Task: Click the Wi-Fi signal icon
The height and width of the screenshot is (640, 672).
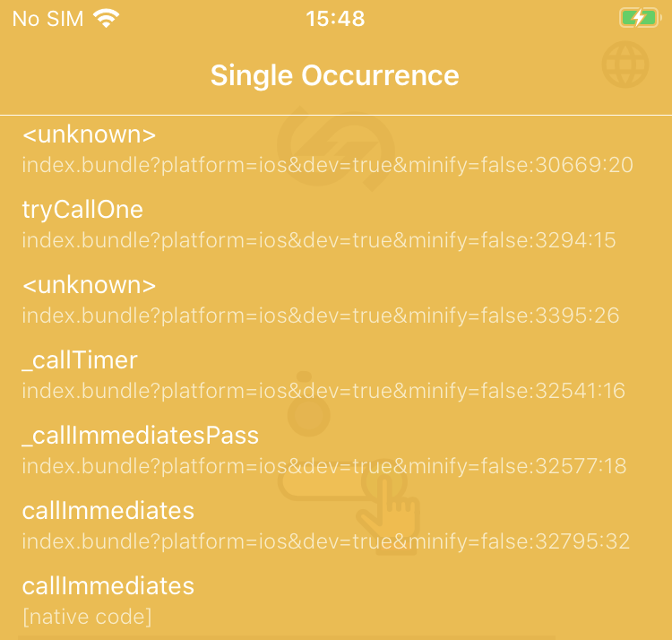Action: 107,18
